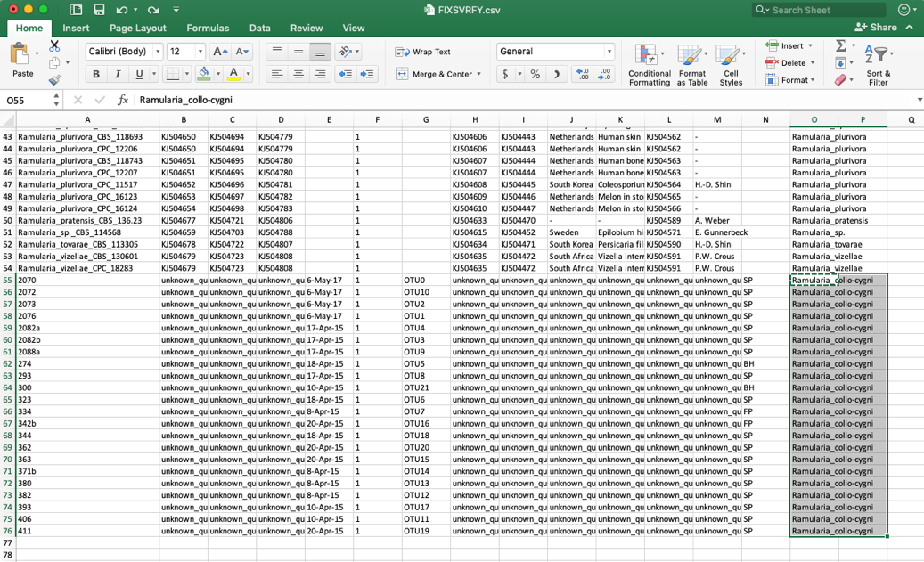Open the text Orientation icon
This screenshot has height=562, width=924.
click(346, 52)
